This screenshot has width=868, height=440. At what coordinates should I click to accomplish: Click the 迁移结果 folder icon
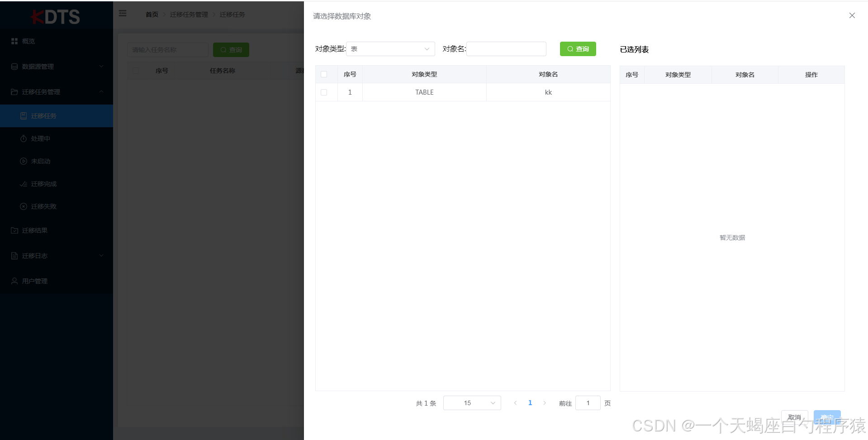point(14,230)
